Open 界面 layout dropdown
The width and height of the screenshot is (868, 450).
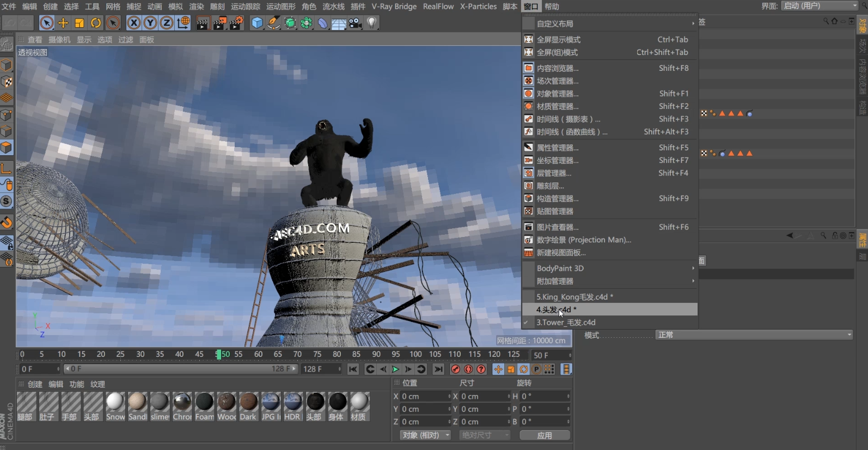pyautogui.click(x=820, y=5)
